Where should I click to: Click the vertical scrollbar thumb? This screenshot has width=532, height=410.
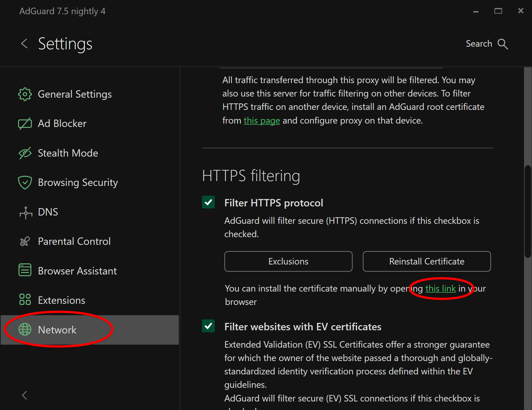528,212
